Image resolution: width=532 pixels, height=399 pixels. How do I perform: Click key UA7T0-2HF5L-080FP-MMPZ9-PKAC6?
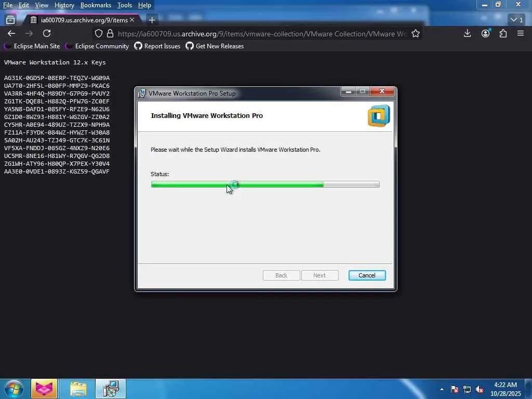tap(57, 86)
